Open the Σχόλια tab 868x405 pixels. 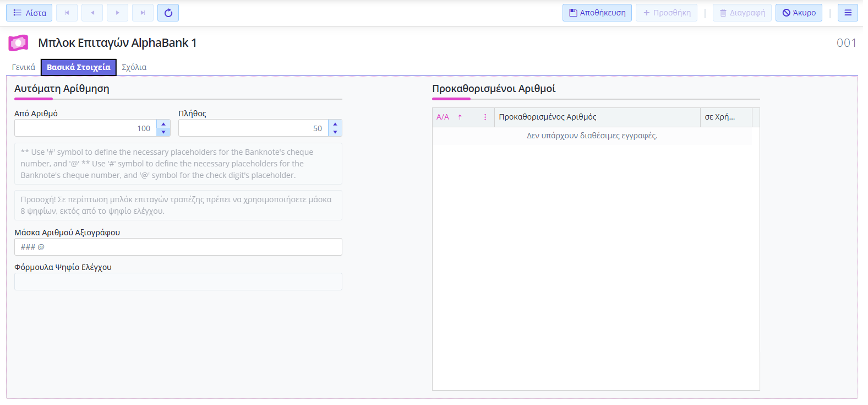134,67
